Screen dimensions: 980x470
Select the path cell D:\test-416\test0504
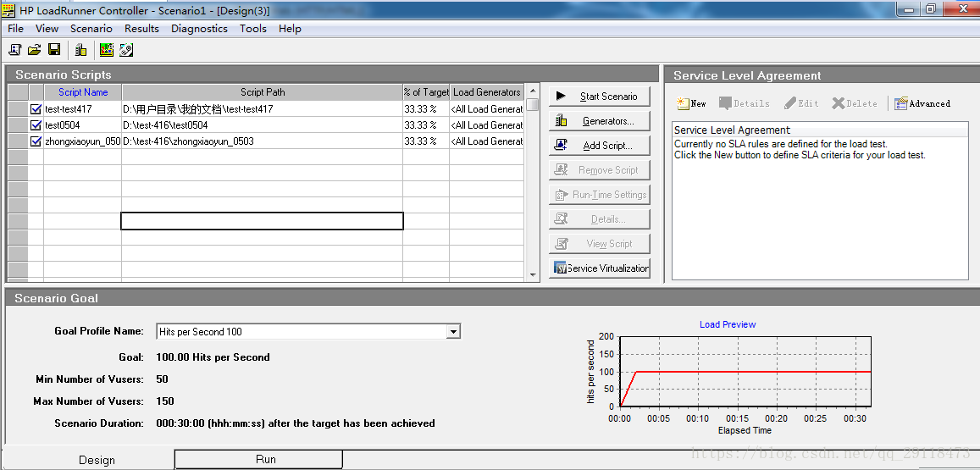click(x=263, y=125)
